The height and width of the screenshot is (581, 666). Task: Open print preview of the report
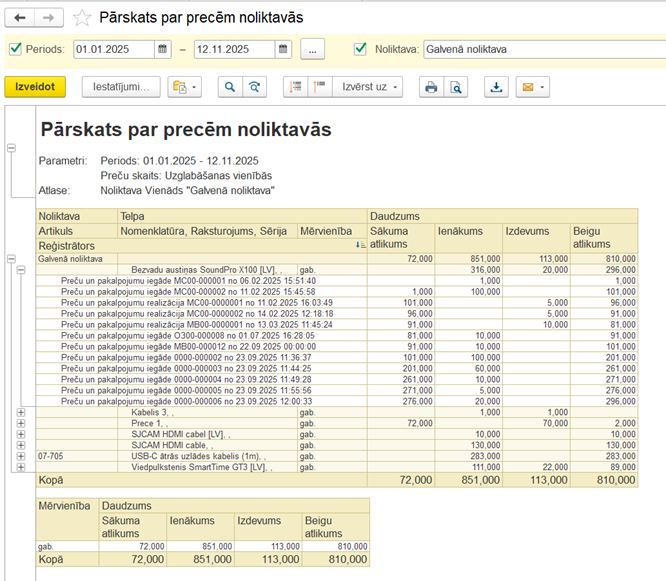[455, 87]
